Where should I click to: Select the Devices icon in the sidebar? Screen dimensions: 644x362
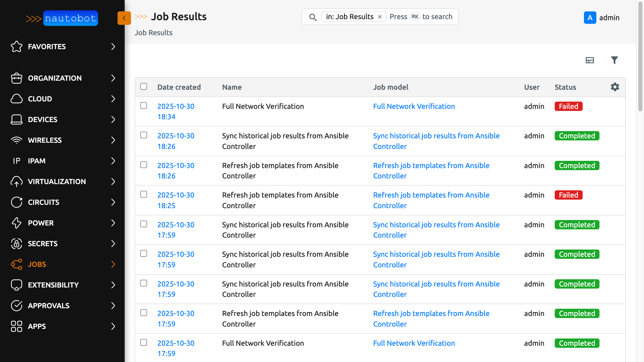point(16,119)
